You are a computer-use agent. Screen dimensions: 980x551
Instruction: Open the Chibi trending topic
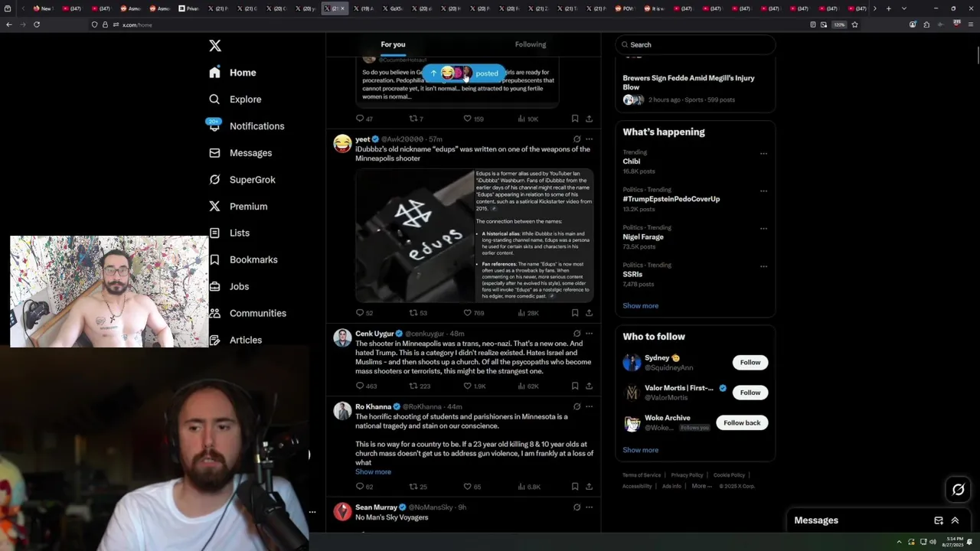pyautogui.click(x=632, y=161)
